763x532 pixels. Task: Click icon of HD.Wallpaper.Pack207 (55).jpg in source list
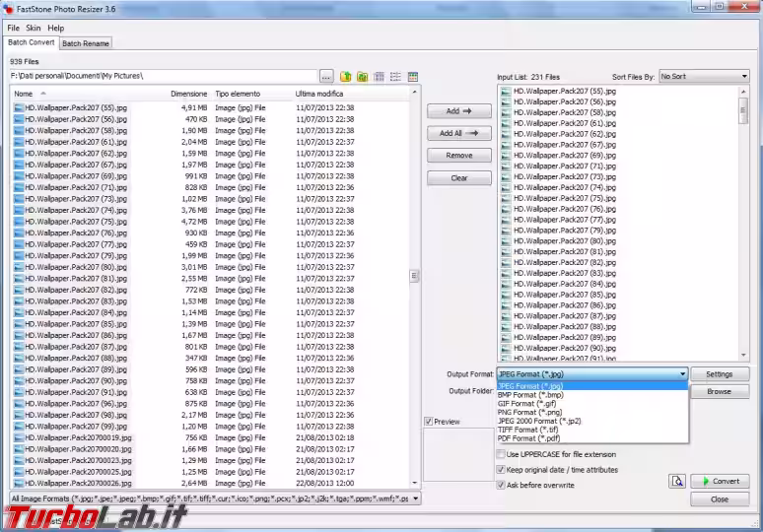pyautogui.click(x=19, y=108)
